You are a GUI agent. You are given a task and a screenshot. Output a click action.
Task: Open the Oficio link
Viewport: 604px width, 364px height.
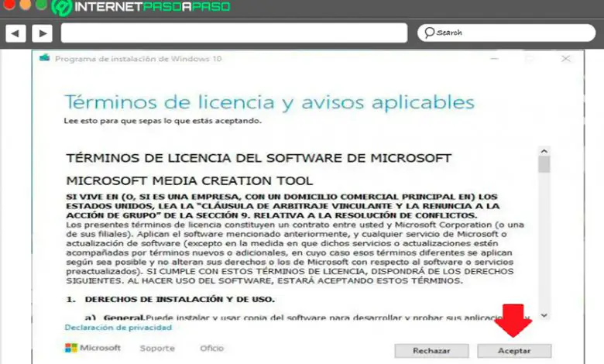point(211,349)
